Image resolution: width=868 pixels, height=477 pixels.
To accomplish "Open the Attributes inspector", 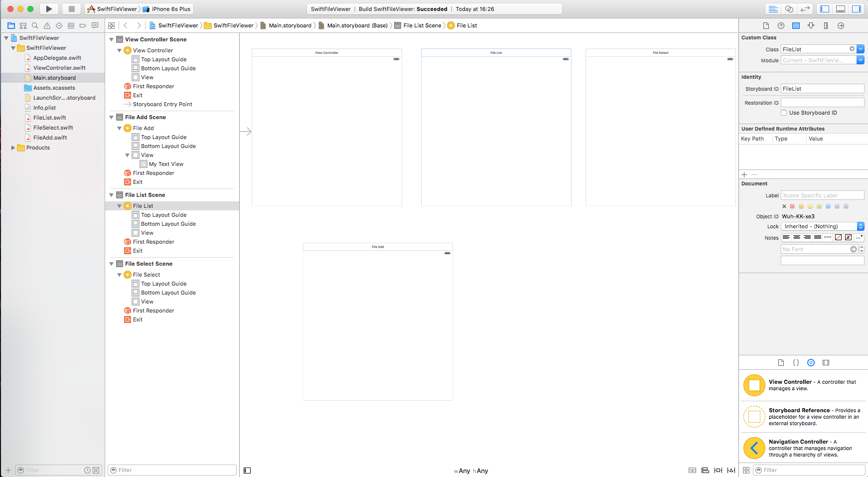I will point(811,25).
